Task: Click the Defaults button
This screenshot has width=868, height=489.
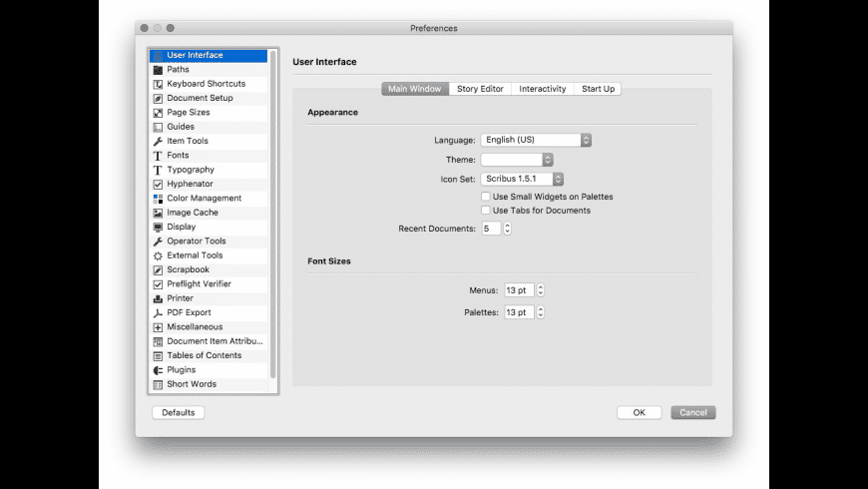Action: 178,412
